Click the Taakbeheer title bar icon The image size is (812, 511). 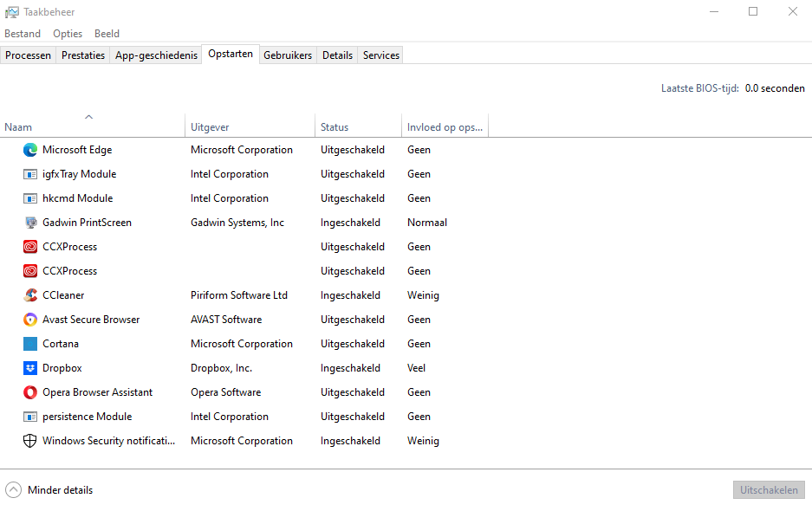click(12, 12)
